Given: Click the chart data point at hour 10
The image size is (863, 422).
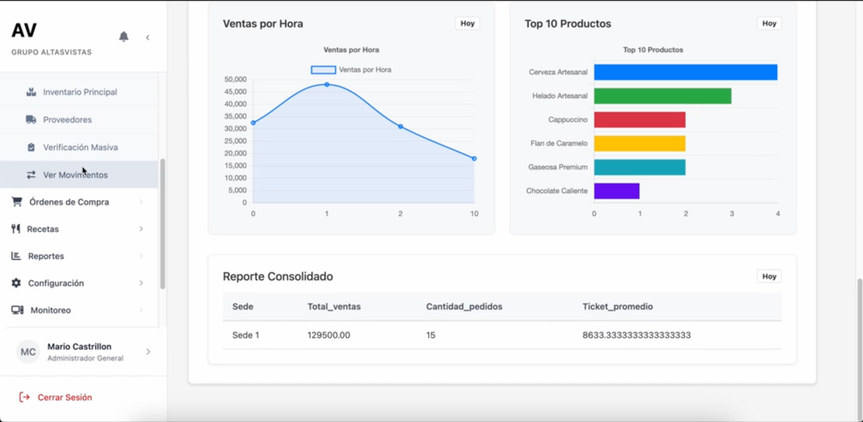Looking at the screenshot, I should pos(474,158).
